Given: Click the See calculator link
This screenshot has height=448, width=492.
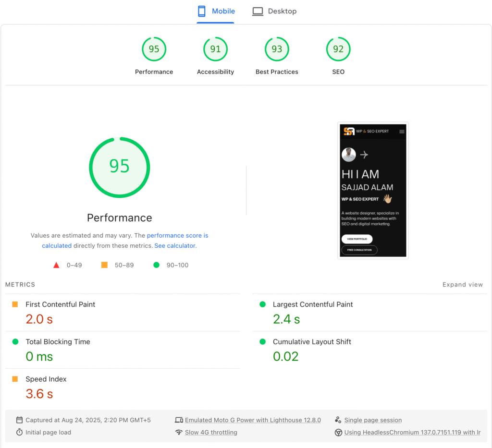Looking at the screenshot, I should (x=174, y=245).
